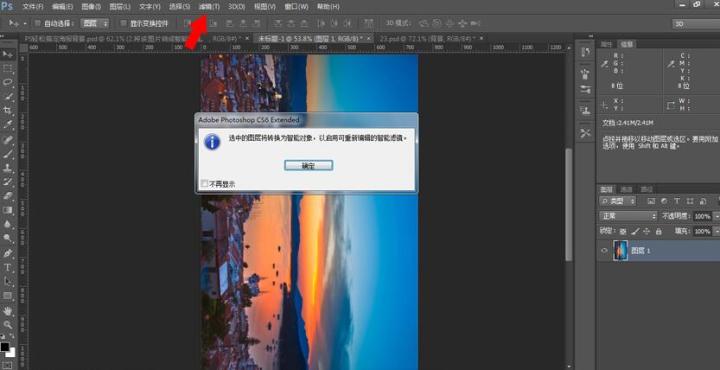This screenshot has height=370, width=720.
Task: Select the Rectangle shape tool
Action: (x=8, y=296)
